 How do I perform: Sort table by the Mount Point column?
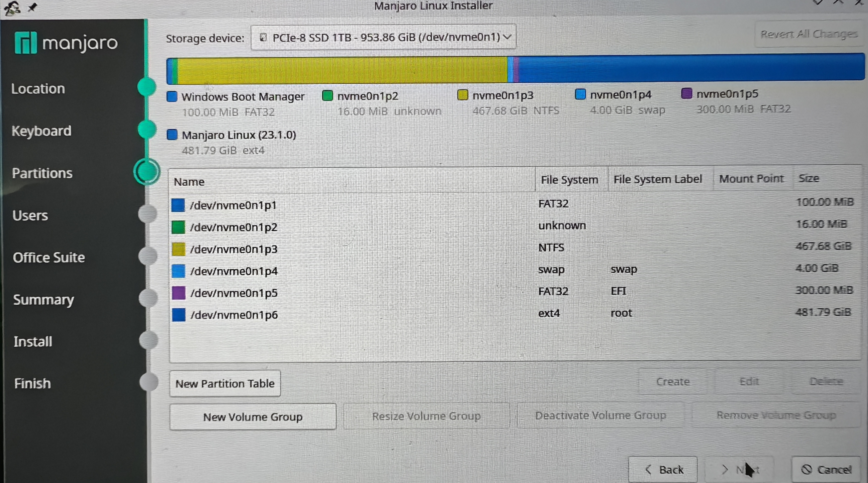coord(751,179)
